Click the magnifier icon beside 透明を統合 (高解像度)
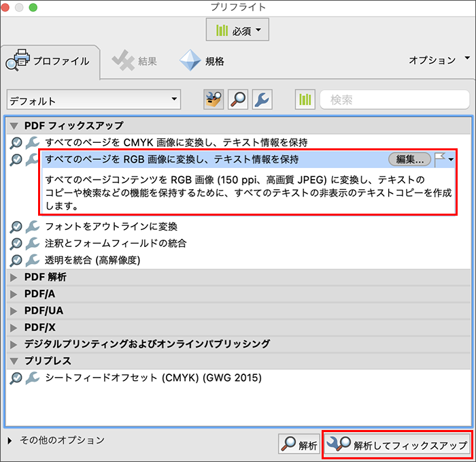 16,260
